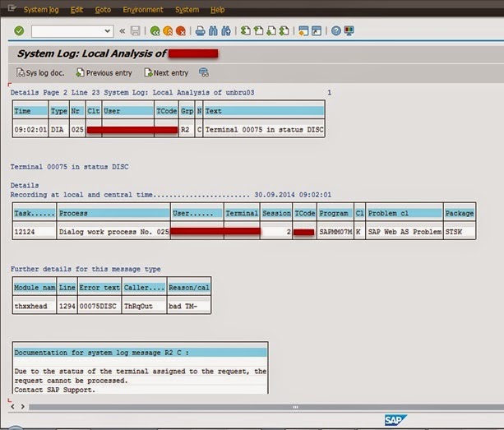Click the Generate shortcut icon
The width and height of the screenshot is (504, 430).
[x=317, y=31]
